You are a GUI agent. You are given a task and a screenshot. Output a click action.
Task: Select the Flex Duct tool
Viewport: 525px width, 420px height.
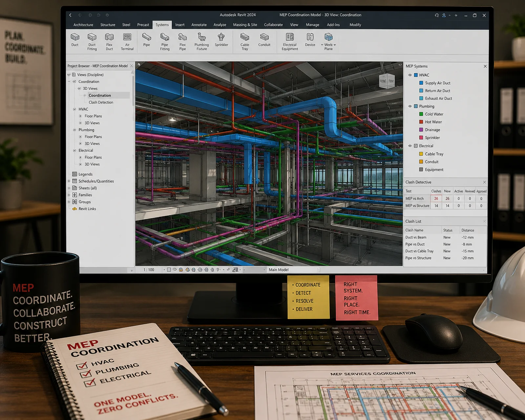point(109,42)
